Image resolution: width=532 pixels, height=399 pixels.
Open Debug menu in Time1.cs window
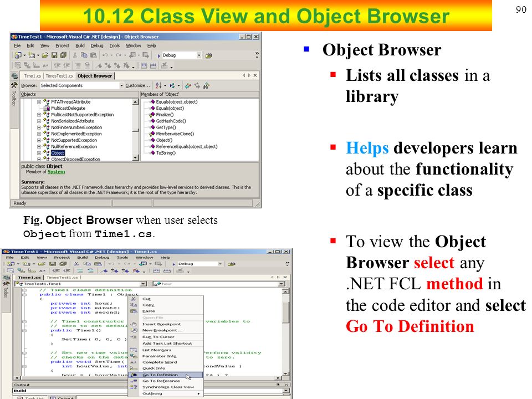[x=102, y=258]
